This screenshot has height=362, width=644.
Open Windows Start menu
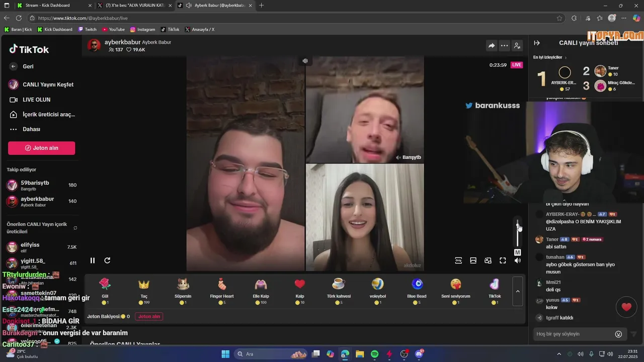coord(225,354)
